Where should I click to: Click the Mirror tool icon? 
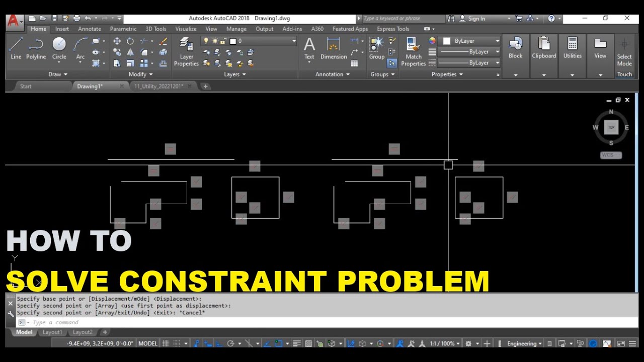pos(130,52)
